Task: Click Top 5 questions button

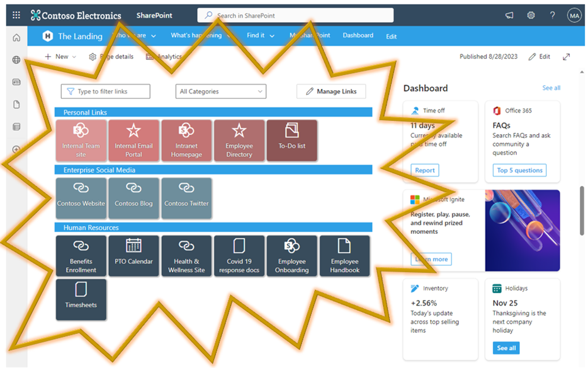Action: click(519, 170)
